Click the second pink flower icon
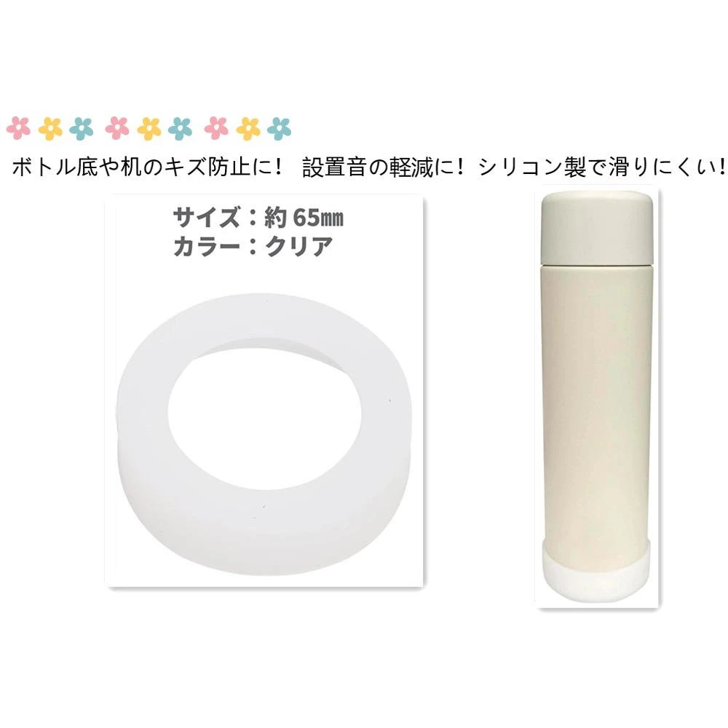The width and height of the screenshot is (728, 728). (x=117, y=128)
